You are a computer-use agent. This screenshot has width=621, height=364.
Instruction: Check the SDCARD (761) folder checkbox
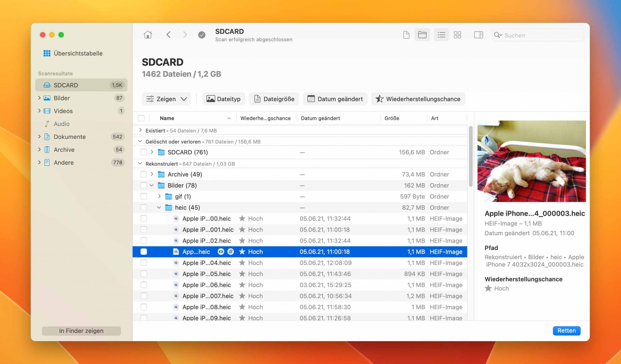click(144, 152)
